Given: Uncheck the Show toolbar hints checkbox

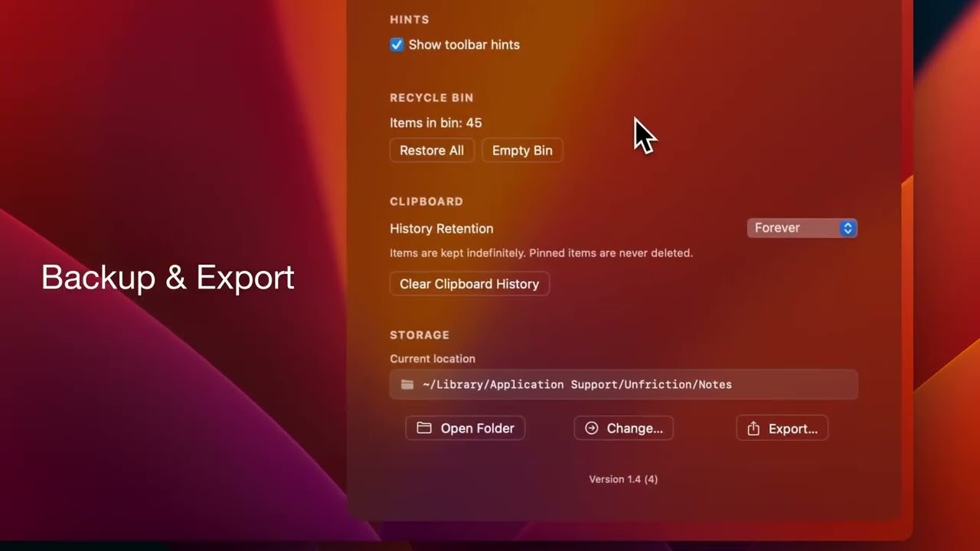Looking at the screenshot, I should 397,44.
